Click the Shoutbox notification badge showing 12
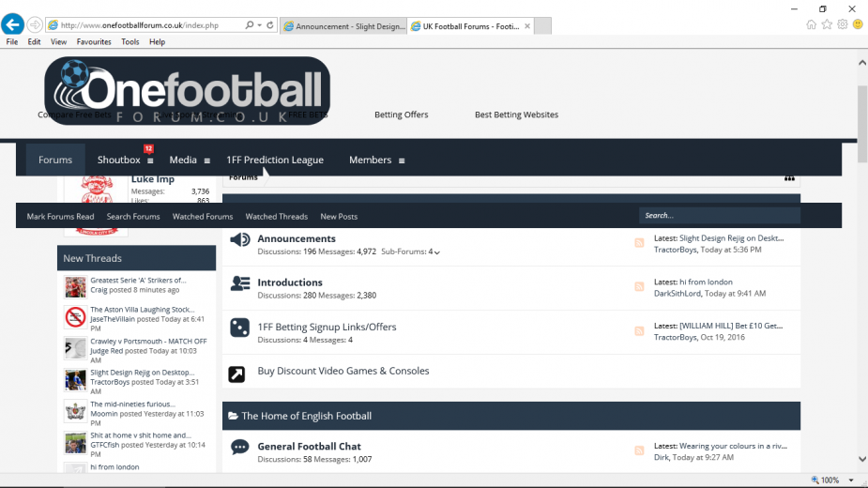Screen dimensions: 868x488 [148, 148]
